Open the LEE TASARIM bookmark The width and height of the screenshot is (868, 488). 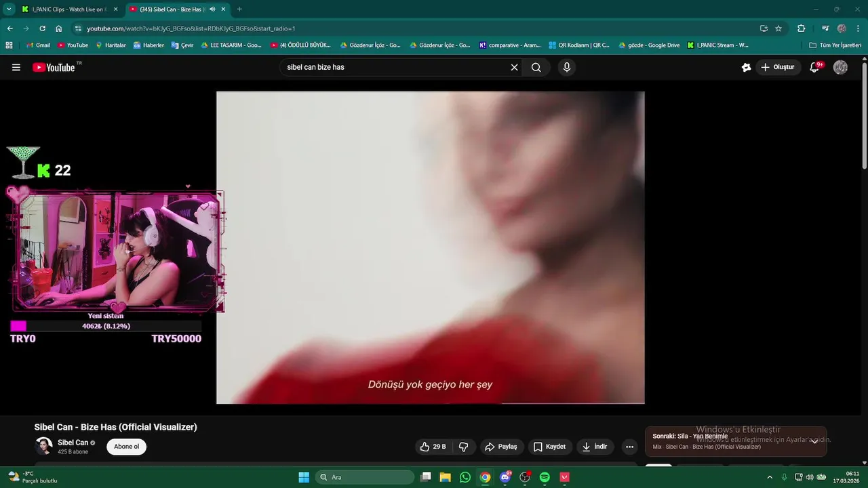tap(231, 45)
